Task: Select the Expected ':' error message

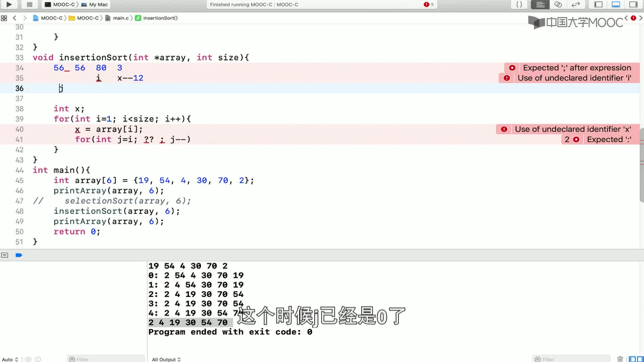Action: click(x=609, y=139)
